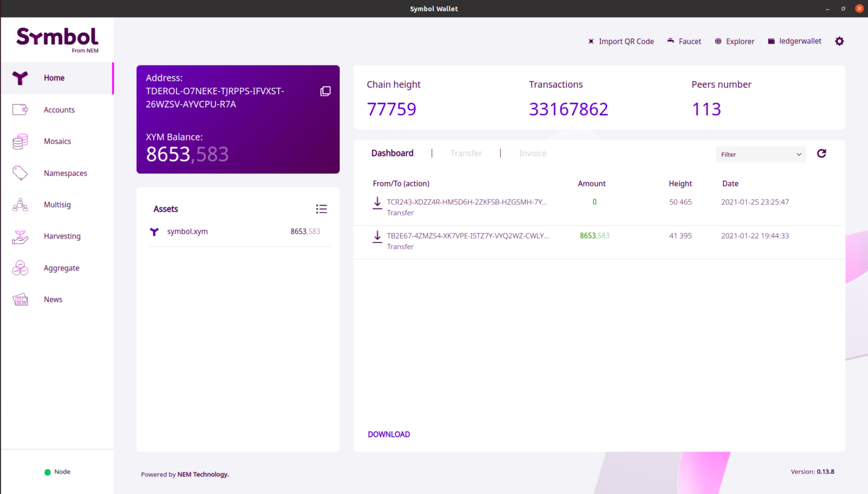868x494 pixels.
Task: Open Multisig in the sidebar
Action: click(x=57, y=205)
